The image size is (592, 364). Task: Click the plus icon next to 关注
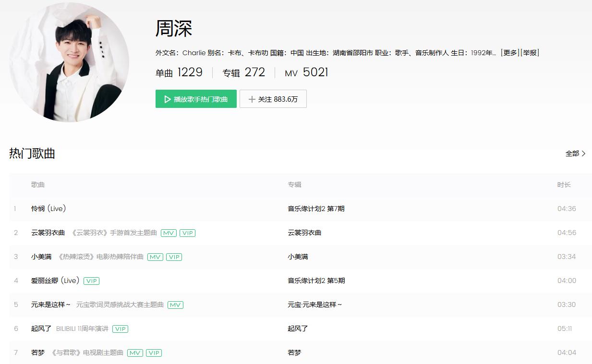click(252, 99)
